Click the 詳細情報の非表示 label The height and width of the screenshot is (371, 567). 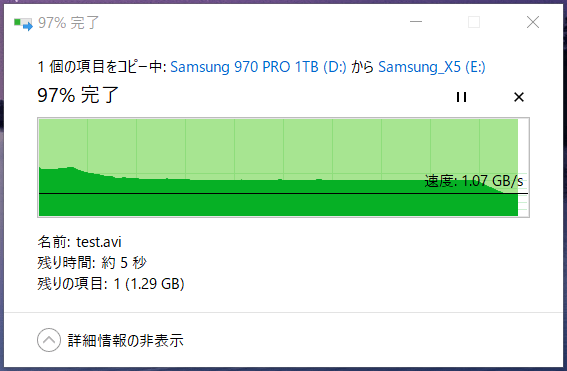[126, 340]
